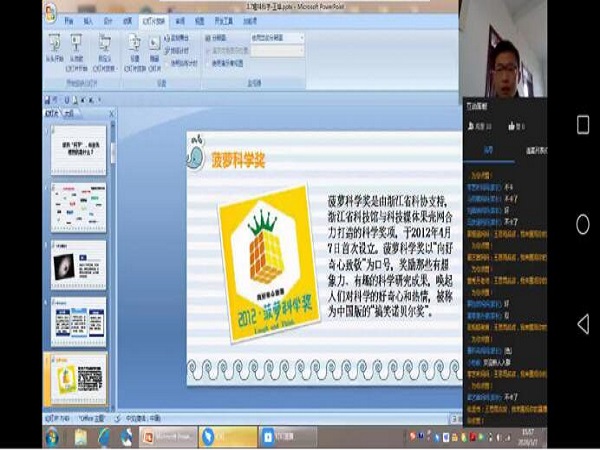This screenshot has height=450, width=600.
Task: Click the thumbs-up like icon in the chat panel
Action: [511, 126]
